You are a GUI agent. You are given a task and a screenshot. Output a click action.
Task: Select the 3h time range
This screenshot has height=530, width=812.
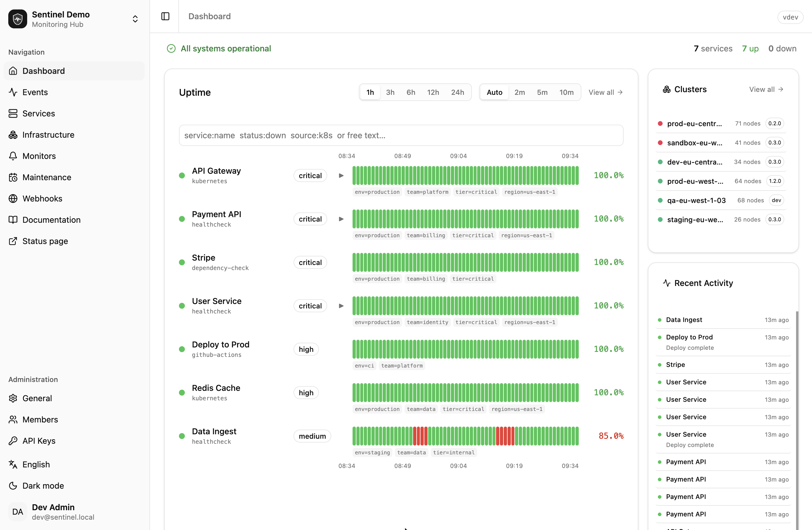pyautogui.click(x=390, y=92)
